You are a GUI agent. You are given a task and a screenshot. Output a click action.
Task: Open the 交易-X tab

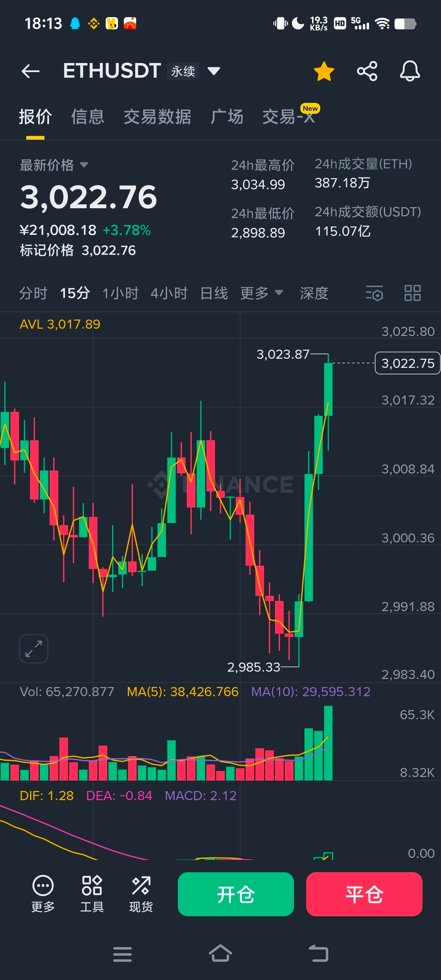coord(289,117)
